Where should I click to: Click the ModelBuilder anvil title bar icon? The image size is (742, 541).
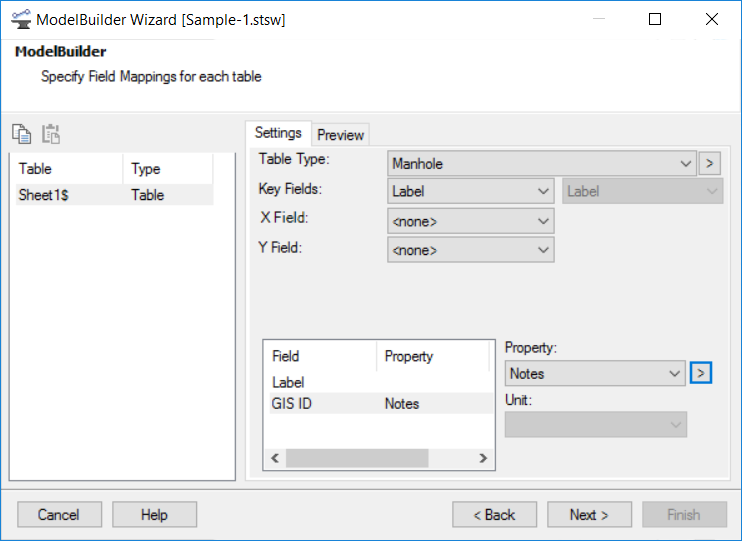[x=21, y=19]
